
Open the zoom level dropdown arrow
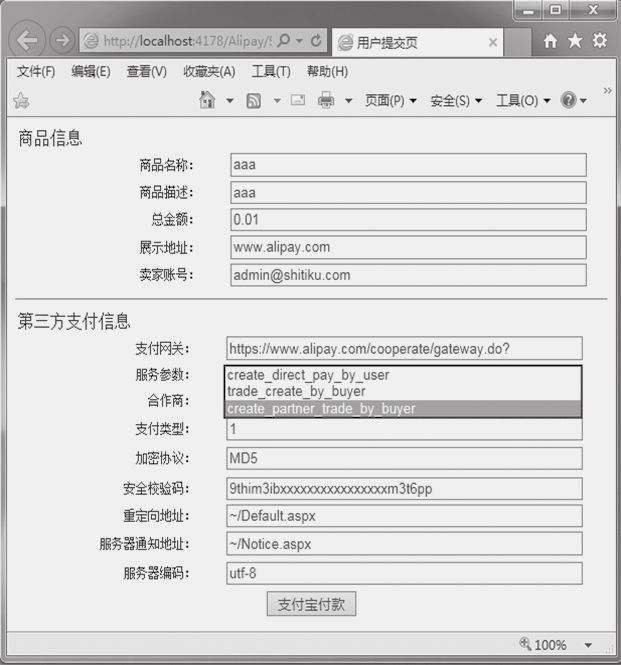coord(588,645)
